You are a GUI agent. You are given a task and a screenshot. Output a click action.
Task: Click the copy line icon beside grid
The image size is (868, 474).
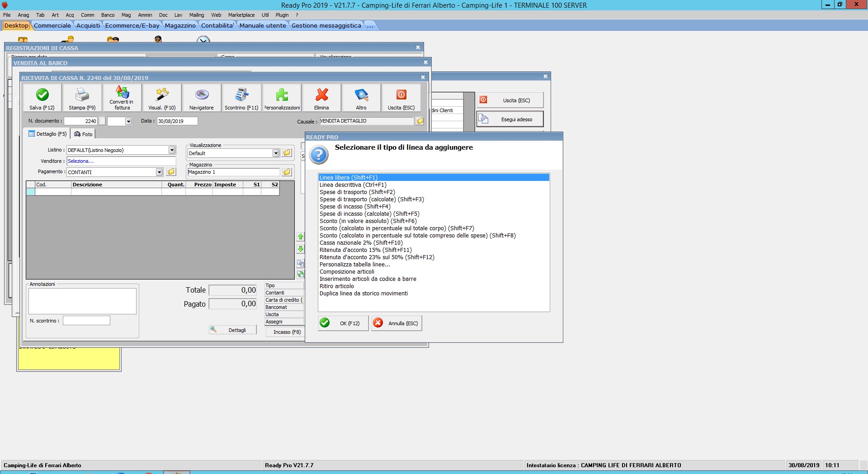pos(301,263)
